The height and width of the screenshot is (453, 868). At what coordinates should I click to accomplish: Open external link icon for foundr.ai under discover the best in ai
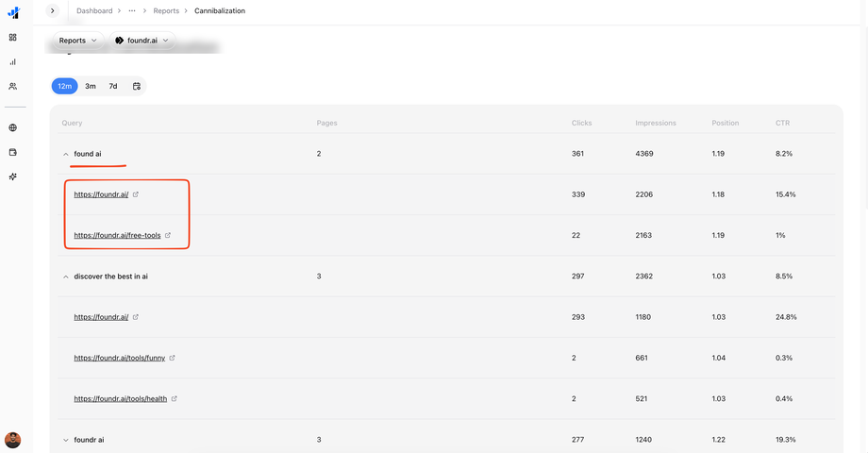pyautogui.click(x=136, y=317)
